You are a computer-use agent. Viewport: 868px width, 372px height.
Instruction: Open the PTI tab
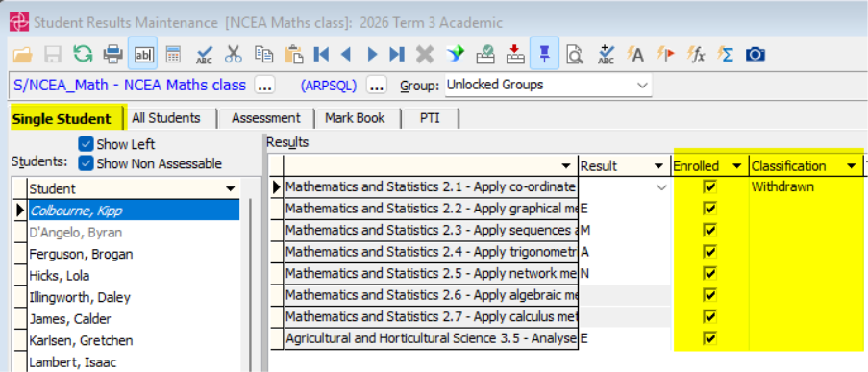pyautogui.click(x=430, y=118)
